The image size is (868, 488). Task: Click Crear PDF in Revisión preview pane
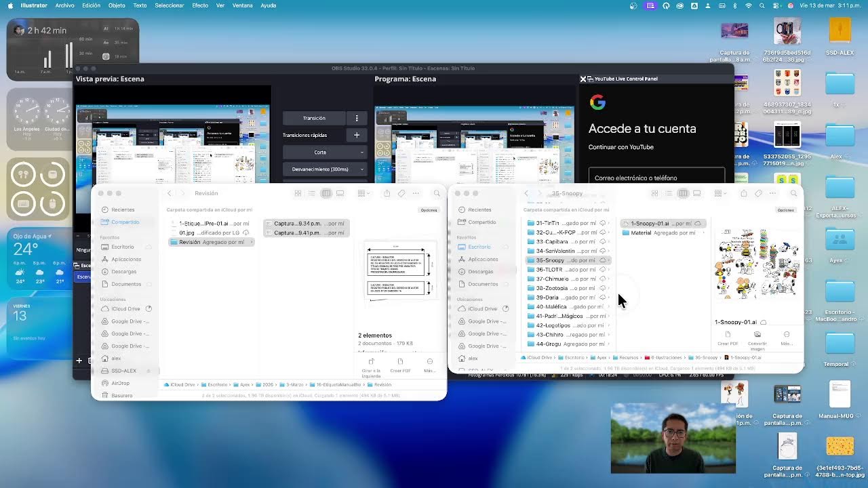tap(400, 365)
